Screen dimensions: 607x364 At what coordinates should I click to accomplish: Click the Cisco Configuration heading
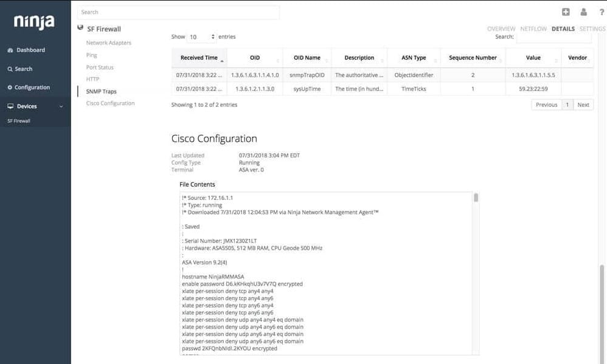(214, 139)
